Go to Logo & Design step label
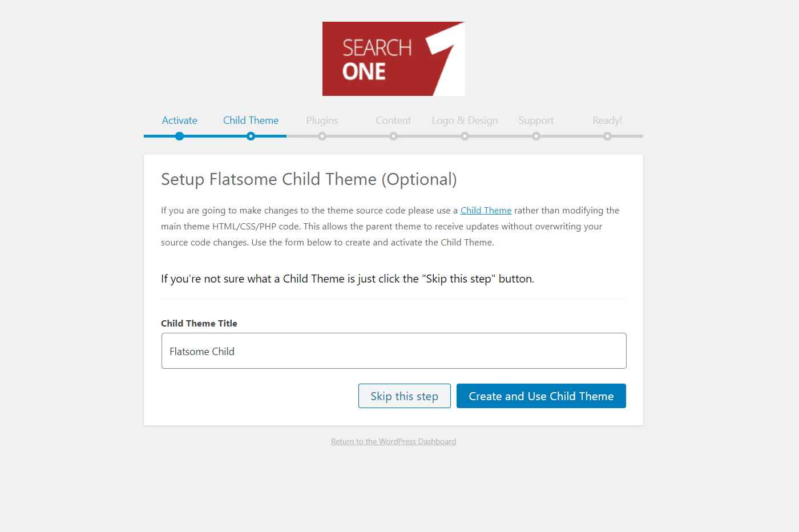Viewport: 799px width, 532px height. coord(465,120)
